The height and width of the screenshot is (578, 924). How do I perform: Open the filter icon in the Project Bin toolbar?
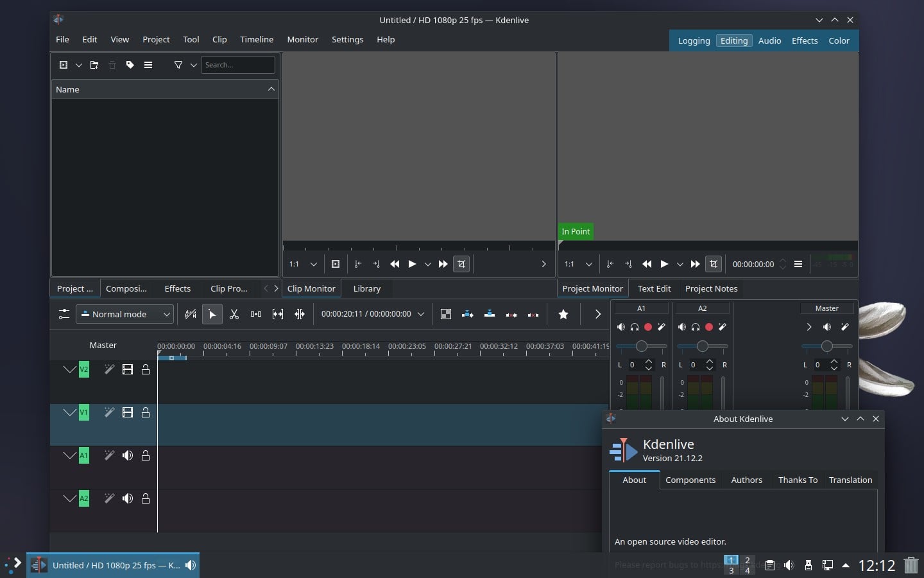178,65
